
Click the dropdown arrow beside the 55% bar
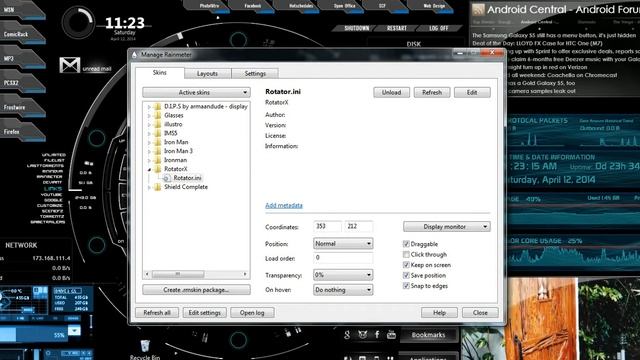click(x=74, y=330)
